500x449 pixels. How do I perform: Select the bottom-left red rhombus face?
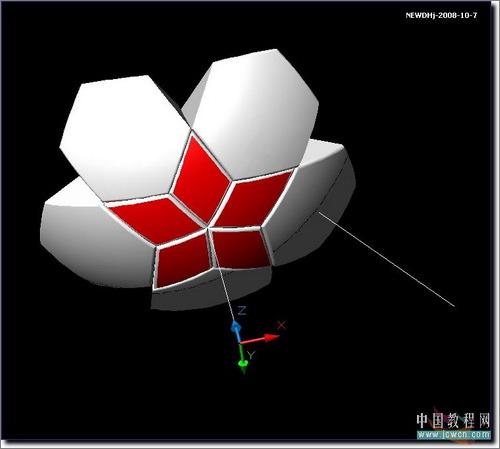pyautogui.click(x=184, y=261)
